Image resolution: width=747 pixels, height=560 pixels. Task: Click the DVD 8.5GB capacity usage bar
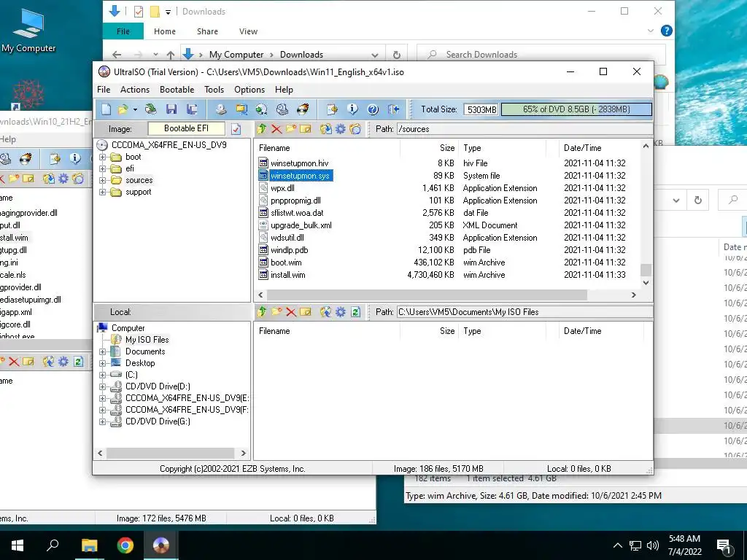[576, 109]
